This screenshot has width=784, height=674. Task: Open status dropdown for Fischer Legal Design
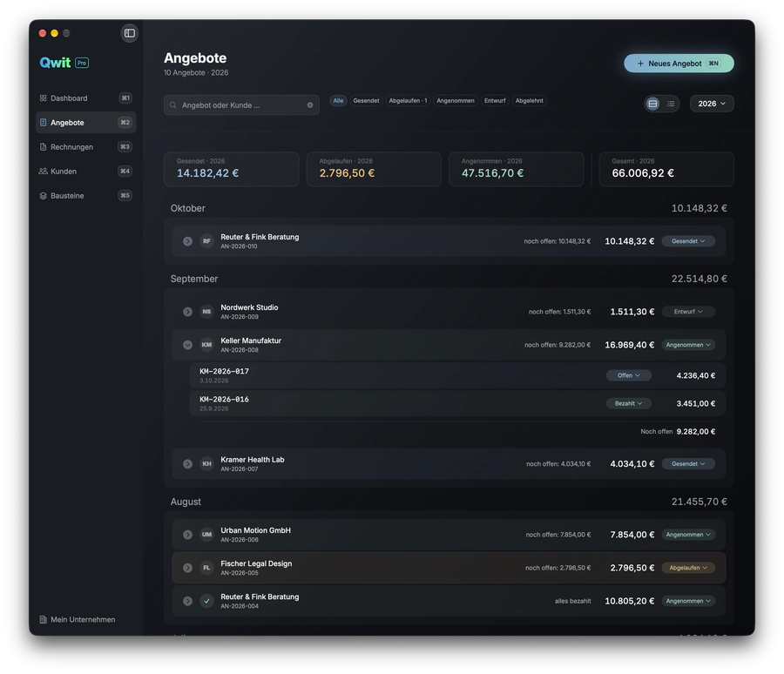(688, 568)
